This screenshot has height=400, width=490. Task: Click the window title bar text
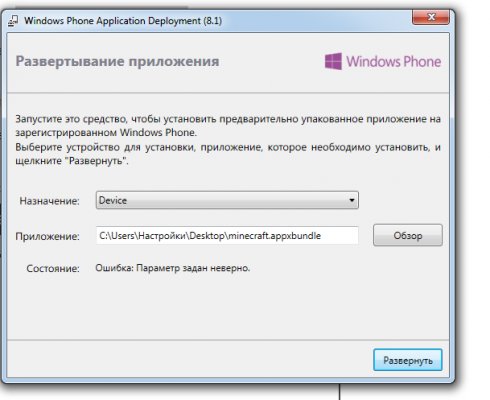[123, 21]
